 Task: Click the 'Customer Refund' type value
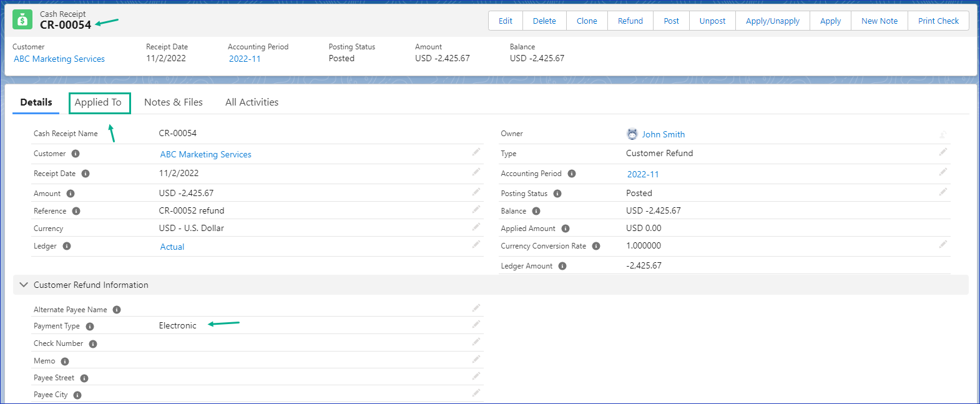pyautogui.click(x=660, y=153)
